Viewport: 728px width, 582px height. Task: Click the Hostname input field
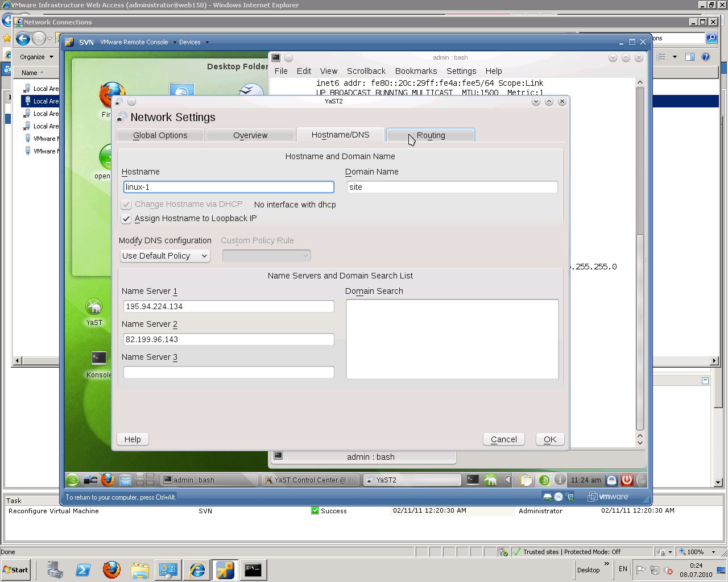click(x=229, y=187)
